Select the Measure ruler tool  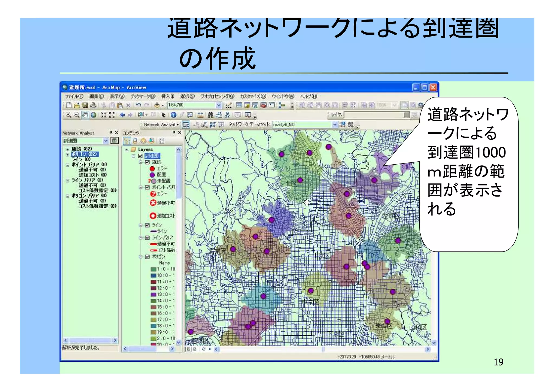[x=200, y=115]
